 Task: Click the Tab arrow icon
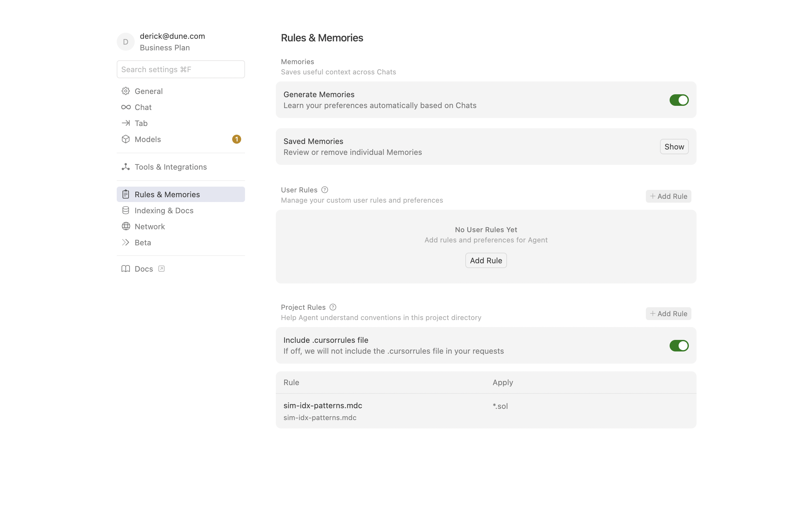[125, 123]
